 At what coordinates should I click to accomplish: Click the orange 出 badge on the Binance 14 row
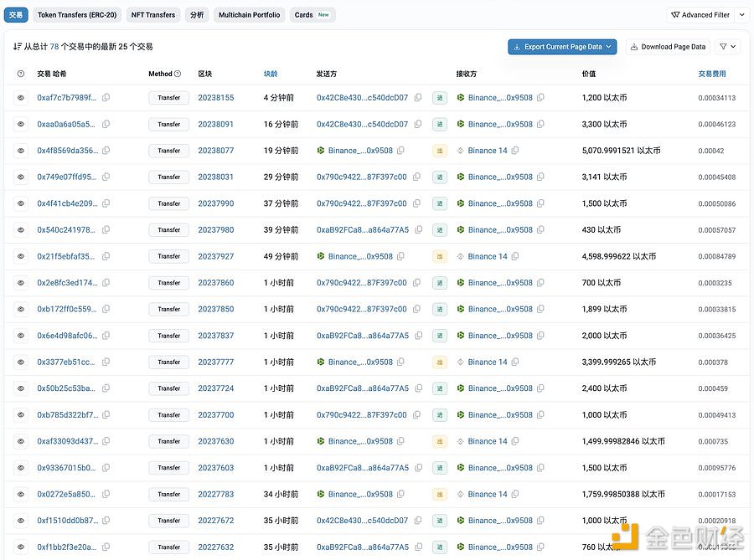coord(440,150)
